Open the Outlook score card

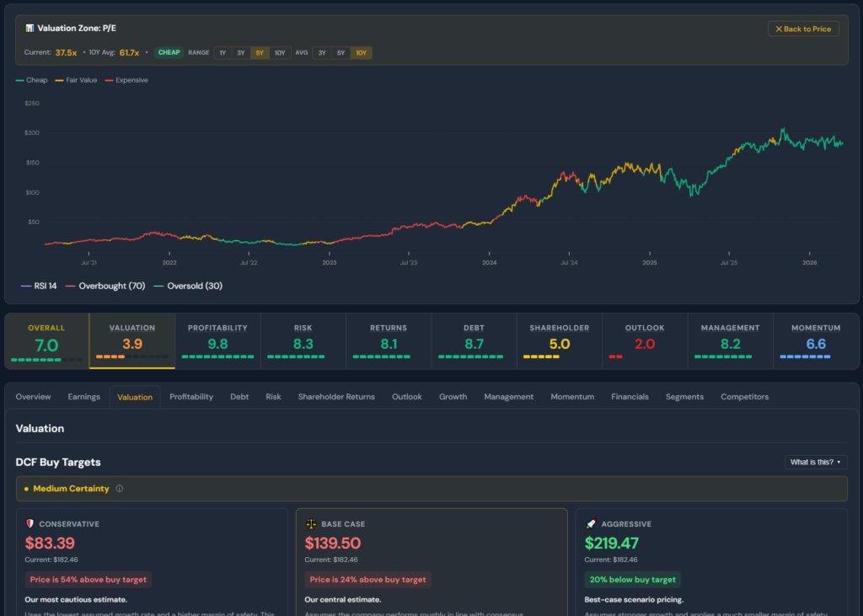645,340
